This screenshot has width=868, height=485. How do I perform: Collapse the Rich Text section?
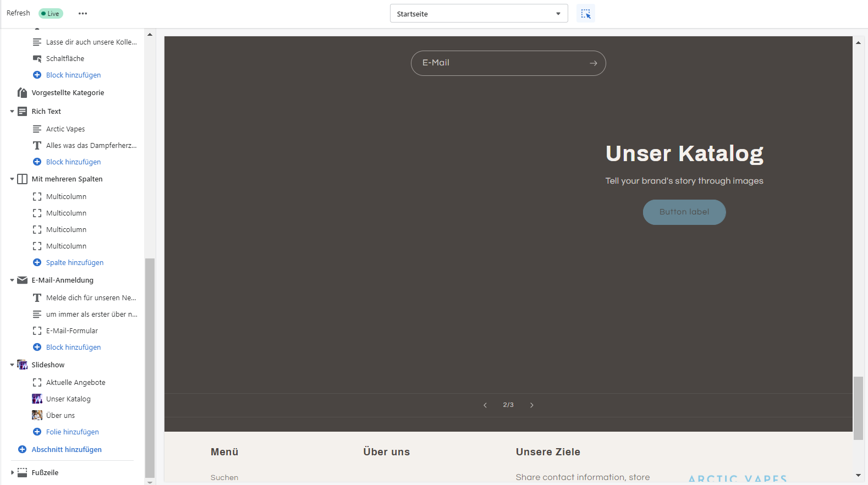coord(12,112)
